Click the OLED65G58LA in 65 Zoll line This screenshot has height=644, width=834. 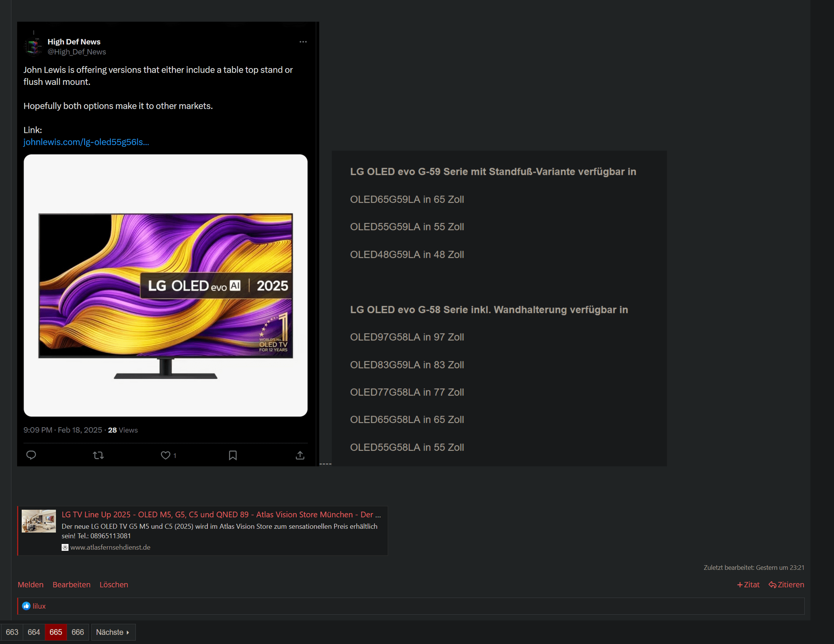(x=407, y=420)
